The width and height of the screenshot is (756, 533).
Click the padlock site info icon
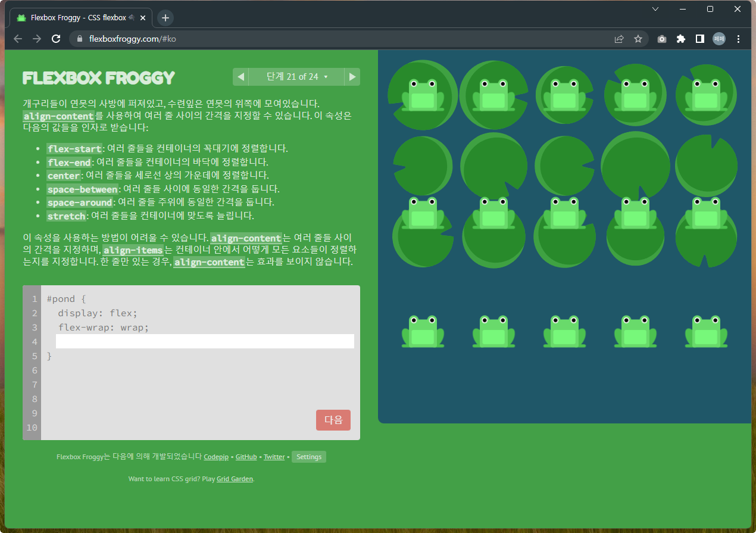[80, 39]
